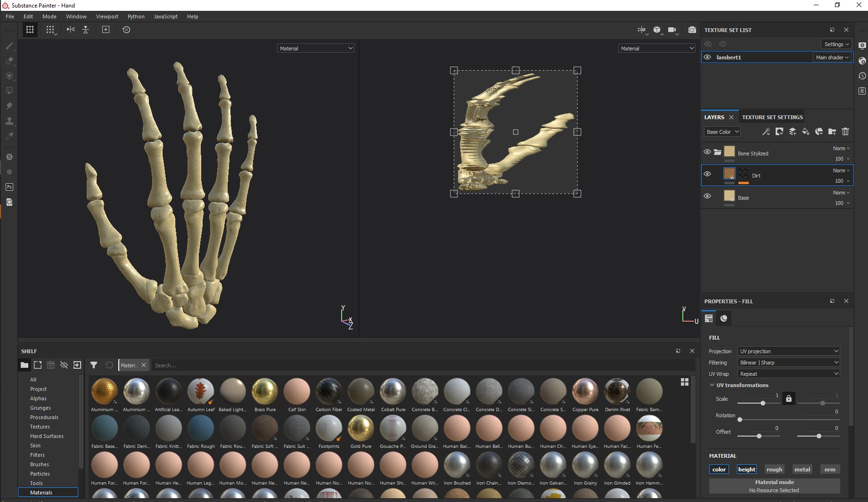Switch to Texture Set Settings tab
868x502 pixels.
(772, 117)
